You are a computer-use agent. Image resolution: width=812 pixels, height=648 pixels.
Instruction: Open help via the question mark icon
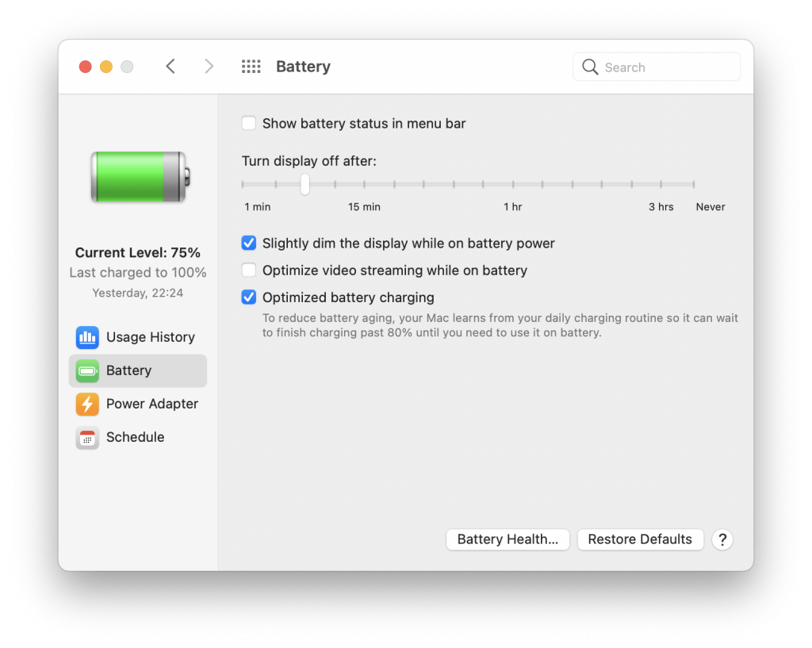tap(722, 539)
